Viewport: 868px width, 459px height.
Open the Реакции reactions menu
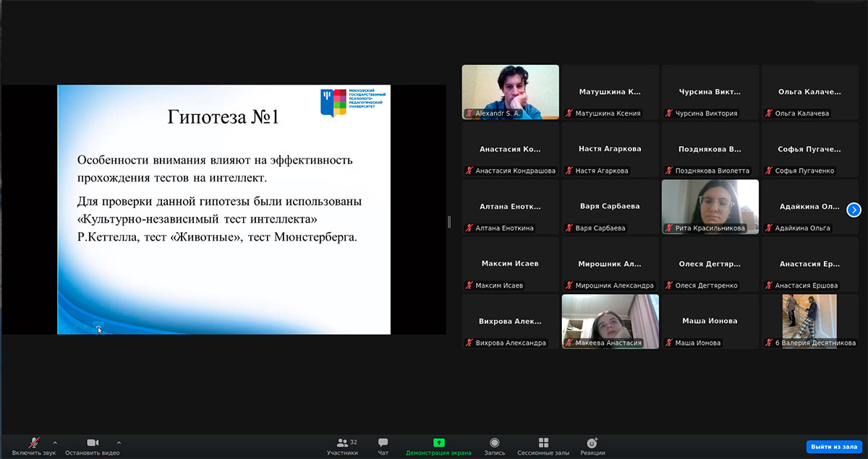[592, 446]
